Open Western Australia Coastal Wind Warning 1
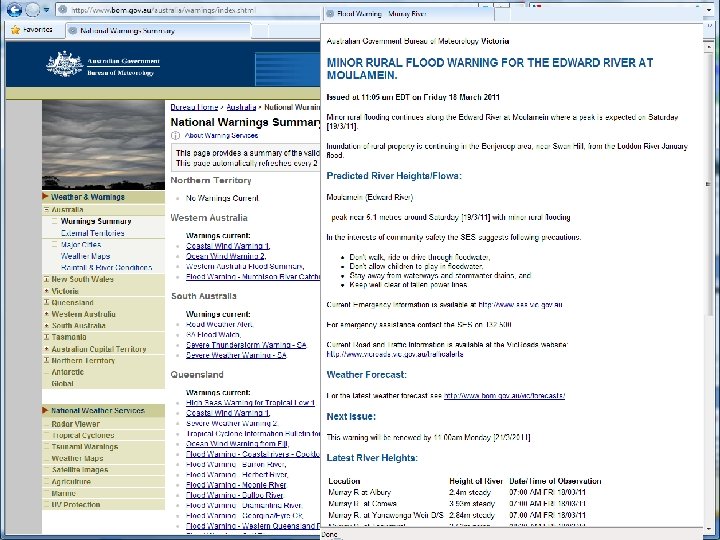 point(227,246)
